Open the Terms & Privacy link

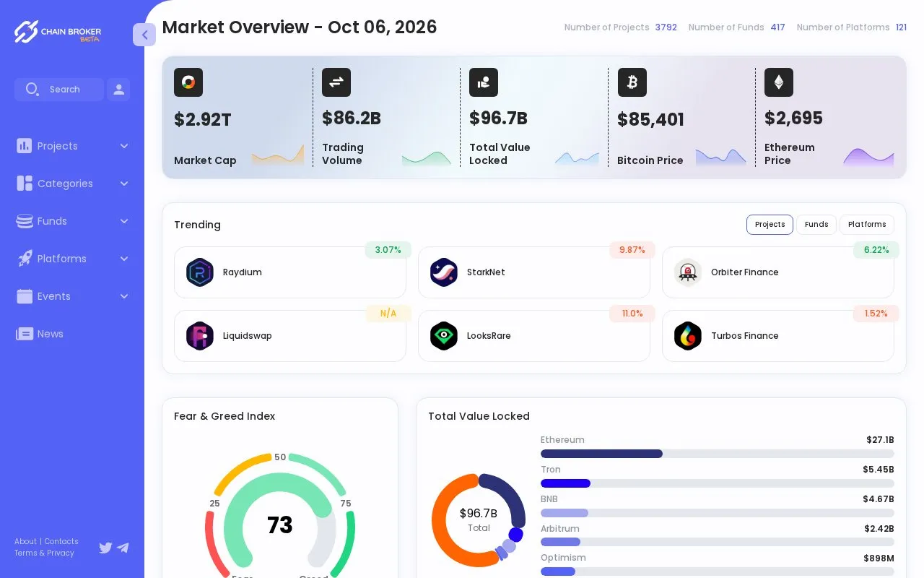44,553
